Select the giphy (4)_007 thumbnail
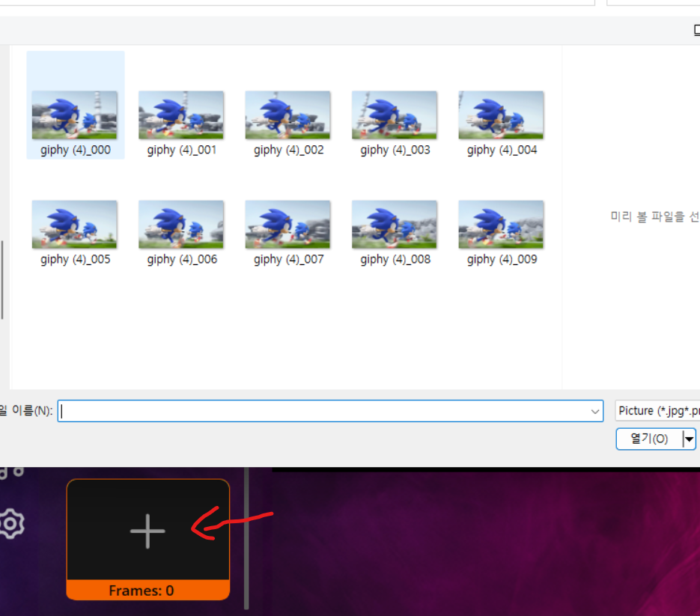 (288, 225)
